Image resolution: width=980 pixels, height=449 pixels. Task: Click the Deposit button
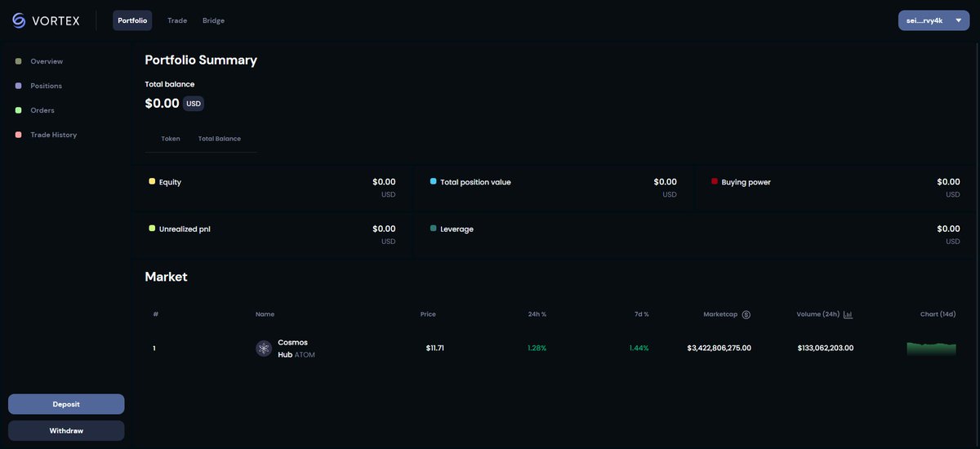point(66,404)
